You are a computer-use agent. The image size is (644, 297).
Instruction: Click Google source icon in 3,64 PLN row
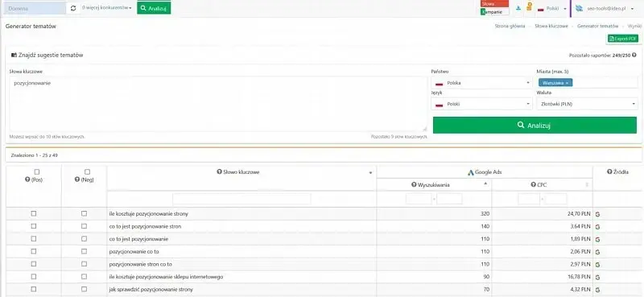[x=597, y=227]
